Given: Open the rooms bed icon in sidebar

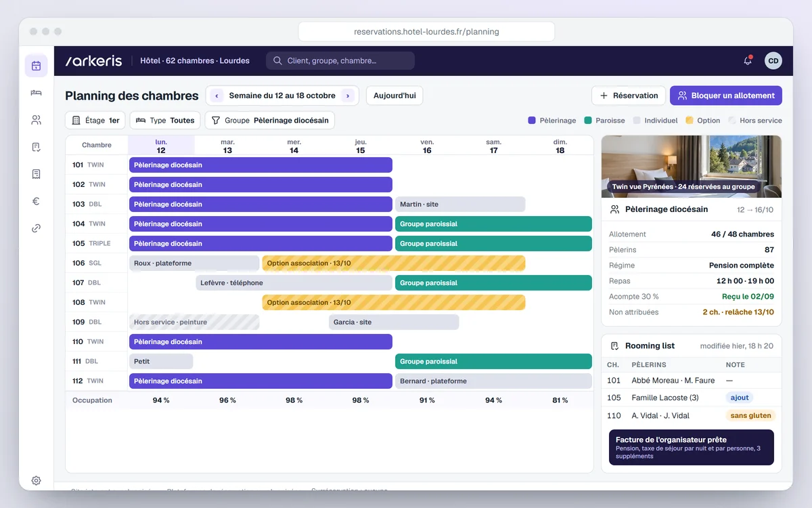Looking at the screenshot, I should [x=36, y=93].
